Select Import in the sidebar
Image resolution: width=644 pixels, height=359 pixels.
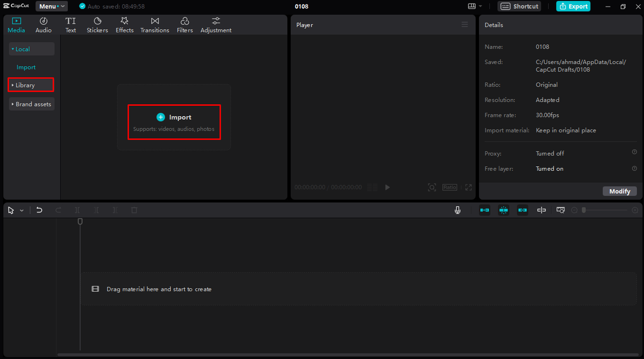pyautogui.click(x=26, y=67)
